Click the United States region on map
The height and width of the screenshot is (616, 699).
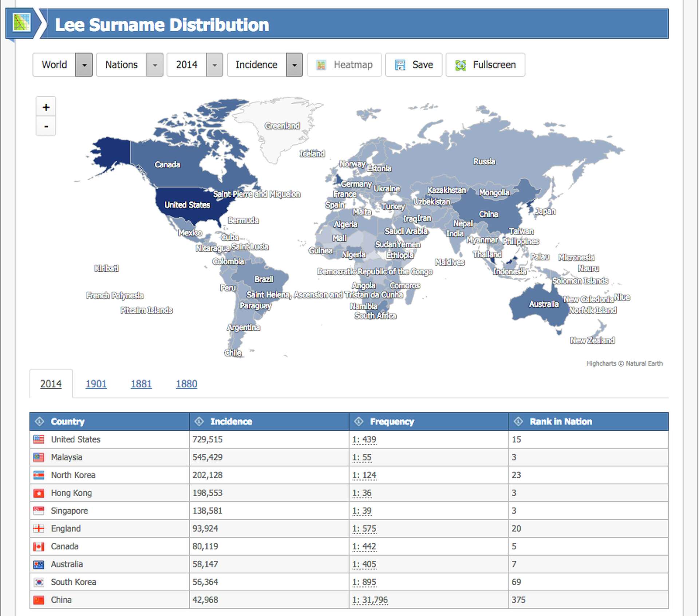coord(187,205)
